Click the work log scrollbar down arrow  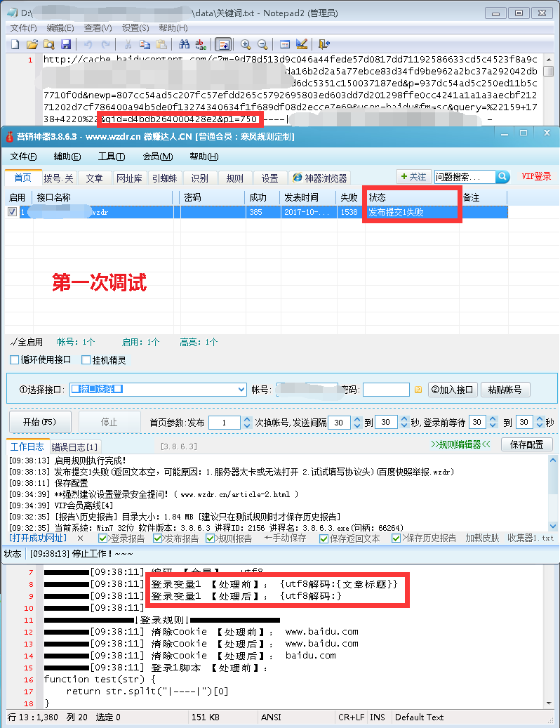click(552, 526)
